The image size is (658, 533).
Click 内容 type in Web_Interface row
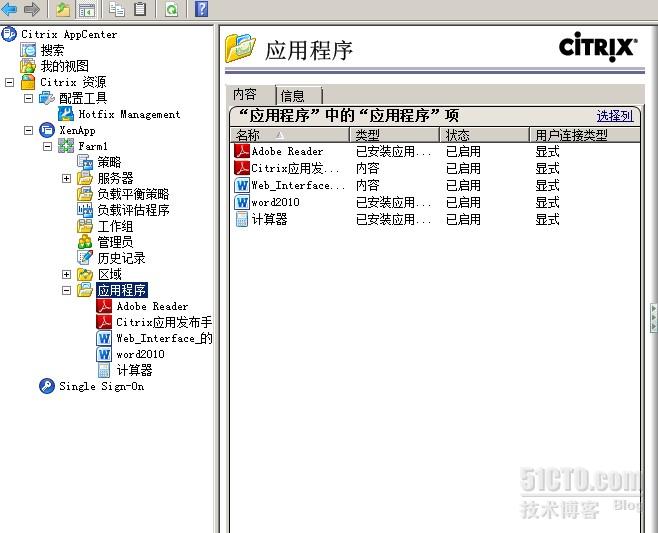click(x=368, y=185)
